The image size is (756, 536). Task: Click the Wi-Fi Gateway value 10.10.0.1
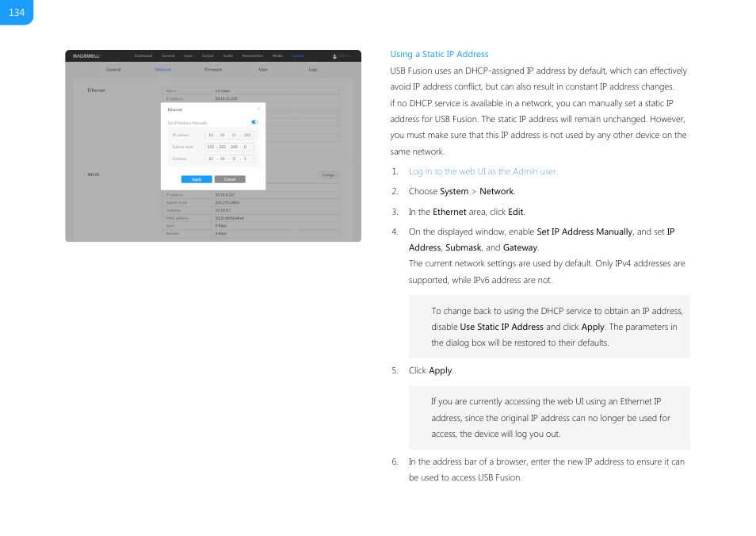223,210
